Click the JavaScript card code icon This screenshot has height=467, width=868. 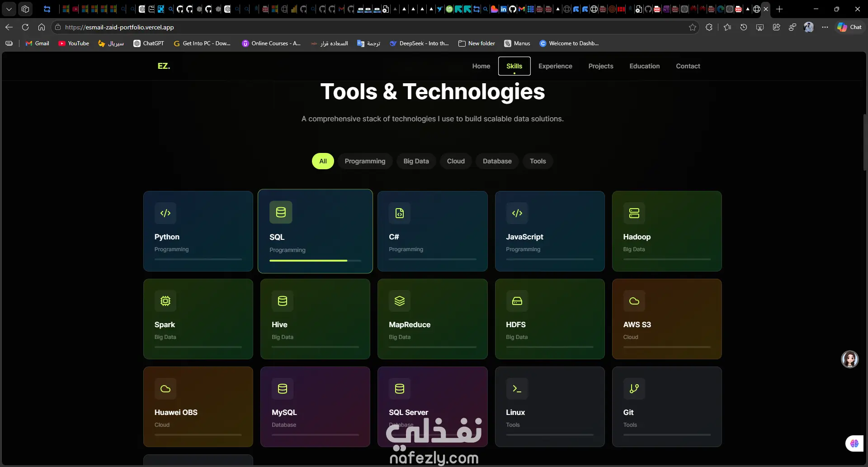517,213
